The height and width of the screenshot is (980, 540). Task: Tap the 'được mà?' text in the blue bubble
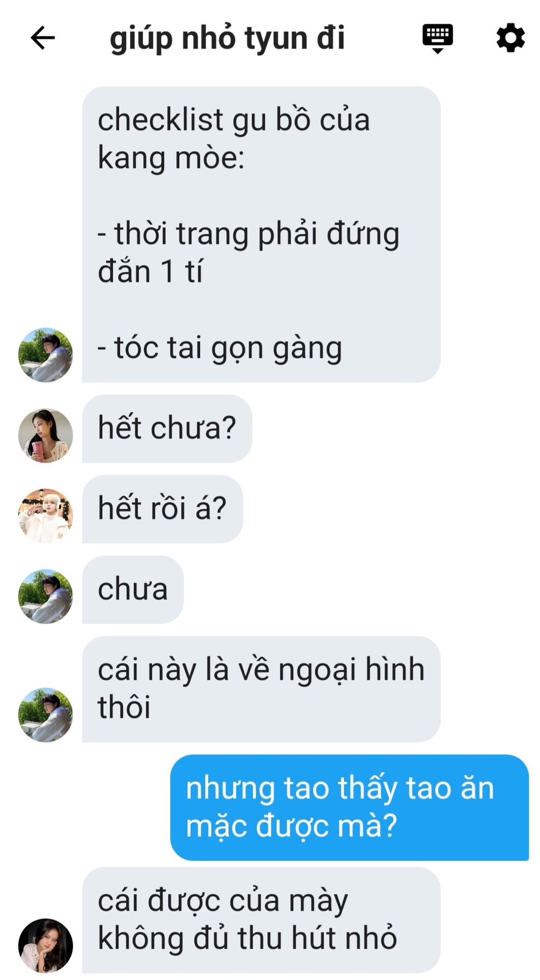(326, 826)
